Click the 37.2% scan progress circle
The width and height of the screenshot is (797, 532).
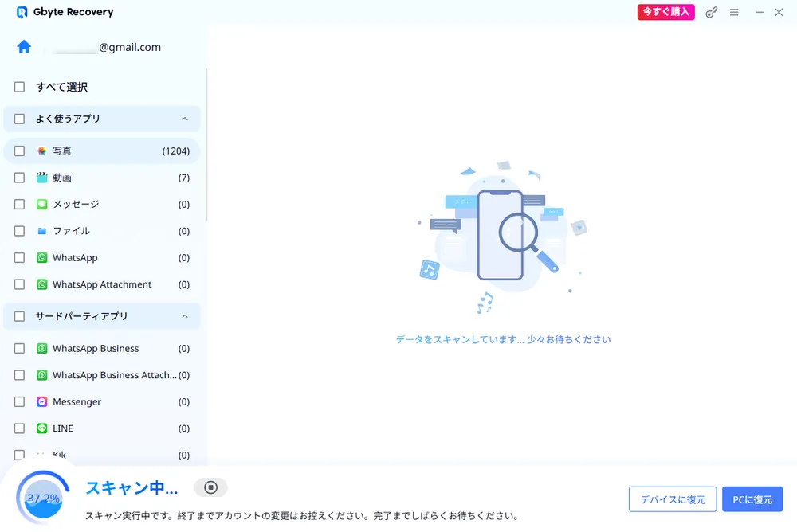coord(42,497)
